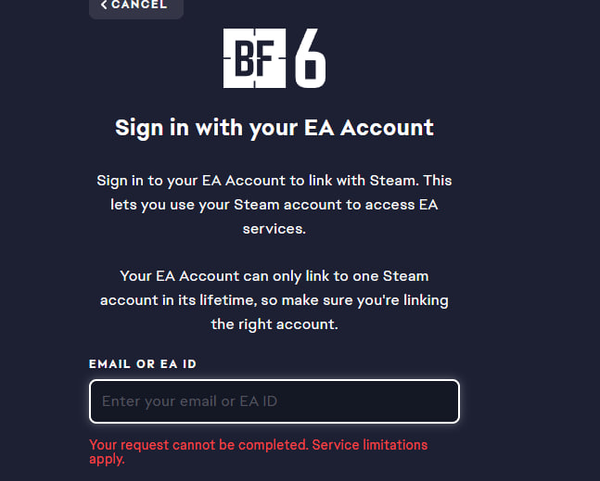Click the paragraph about linking with Steam
Screen dimensions: 600x481
(274, 205)
